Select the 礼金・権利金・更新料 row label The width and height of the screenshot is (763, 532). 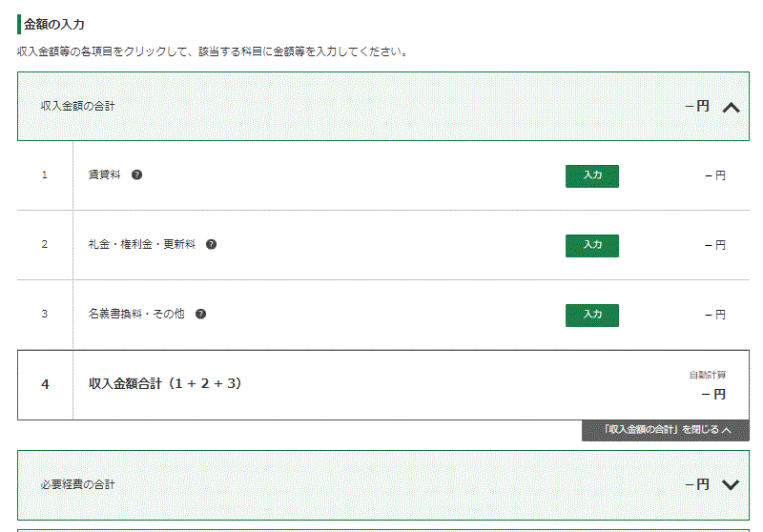[141, 244]
